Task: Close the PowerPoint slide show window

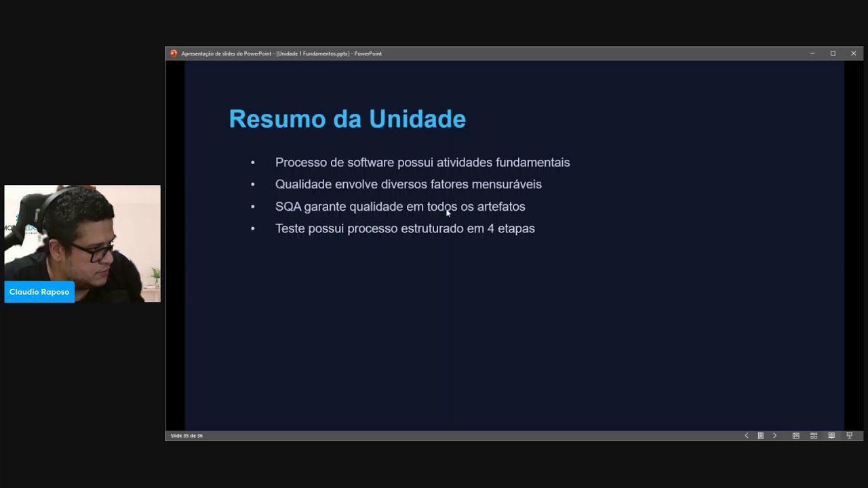Action: (x=853, y=54)
